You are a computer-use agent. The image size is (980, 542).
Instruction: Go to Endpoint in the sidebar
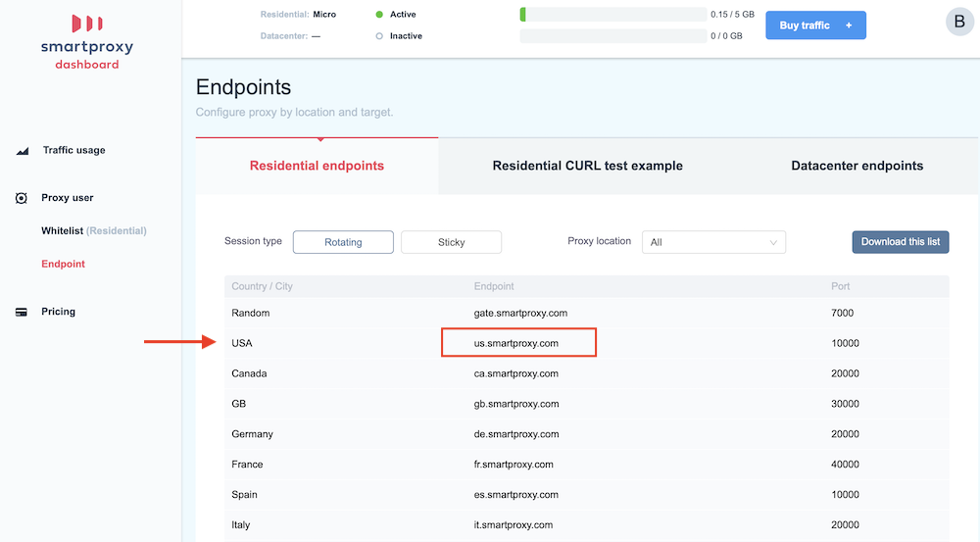pos(63,265)
